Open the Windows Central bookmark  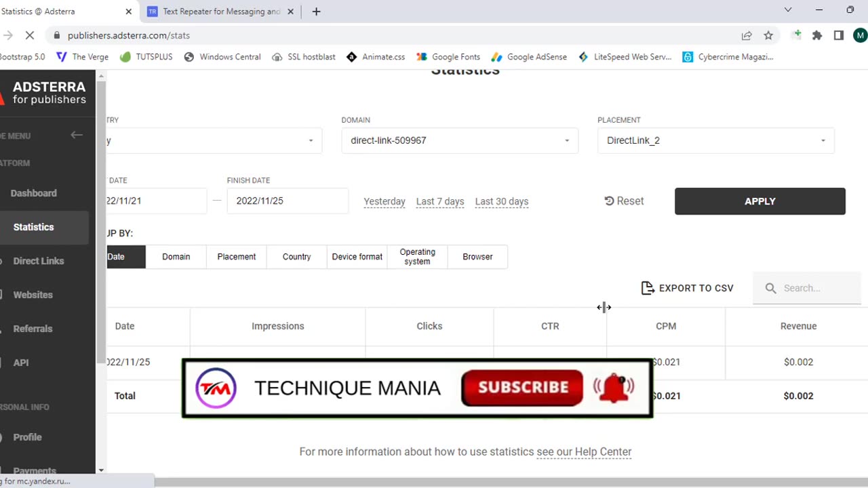(x=222, y=57)
